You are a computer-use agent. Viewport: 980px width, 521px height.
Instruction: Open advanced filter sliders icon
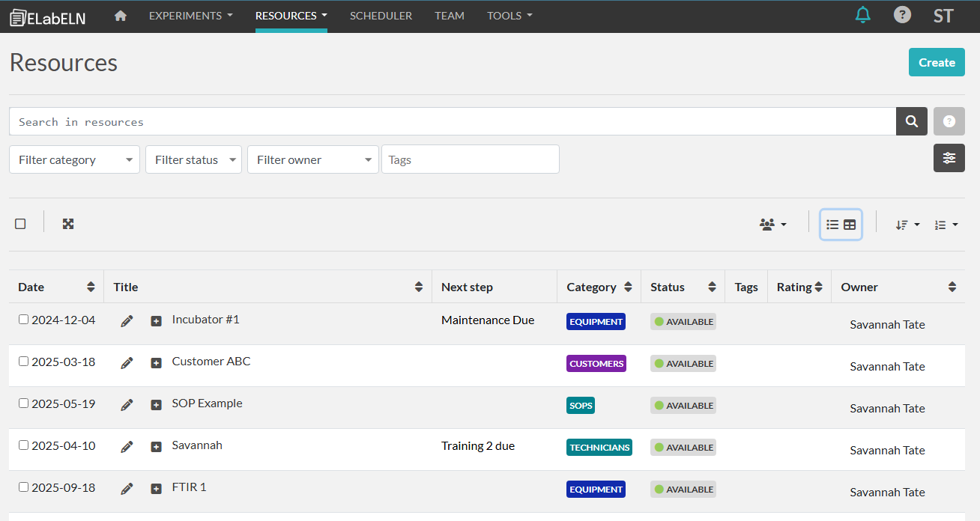tap(949, 158)
